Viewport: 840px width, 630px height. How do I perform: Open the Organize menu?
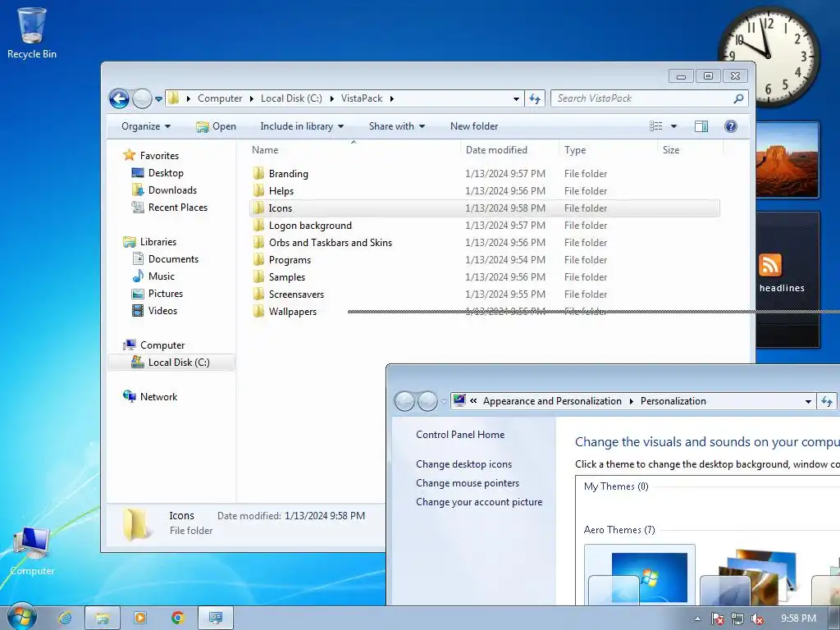click(x=146, y=126)
